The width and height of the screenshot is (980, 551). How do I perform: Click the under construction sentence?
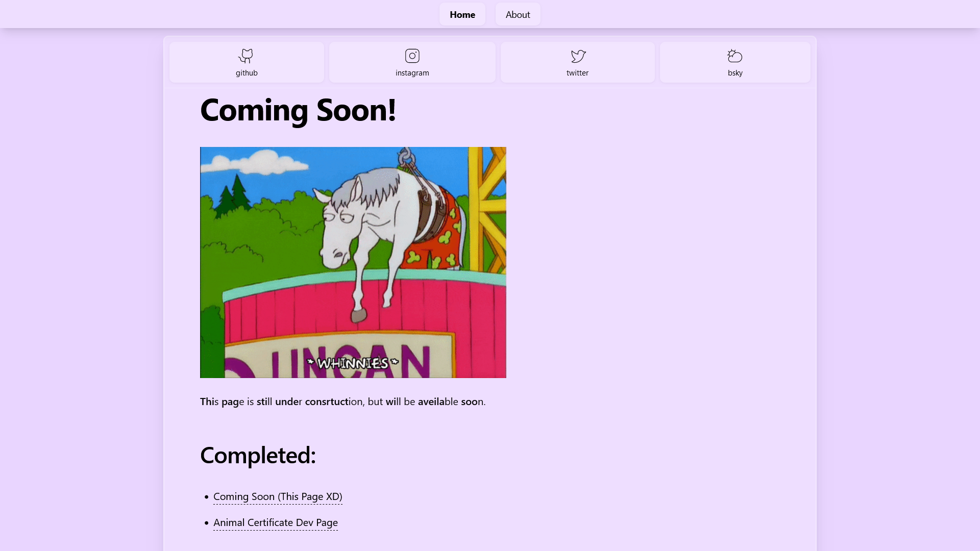342,402
